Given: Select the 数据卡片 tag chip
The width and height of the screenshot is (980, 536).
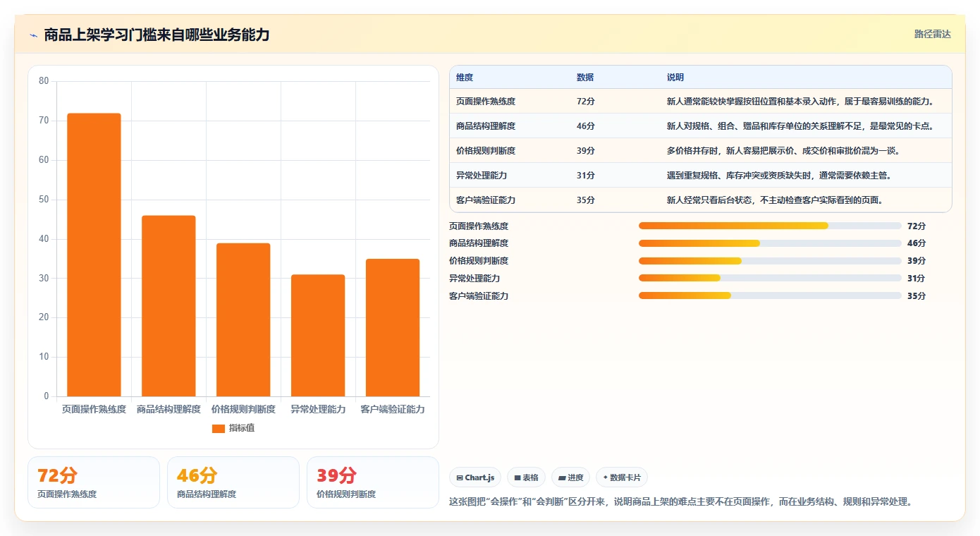Looking at the screenshot, I should coord(621,477).
